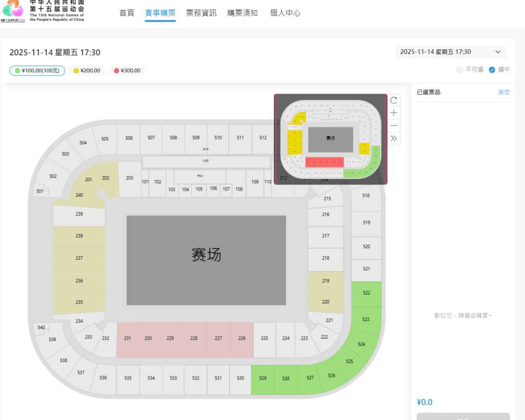The width and height of the screenshot is (525, 420).
Task: Open the 首頁 home tab
Action: pyautogui.click(x=127, y=13)
